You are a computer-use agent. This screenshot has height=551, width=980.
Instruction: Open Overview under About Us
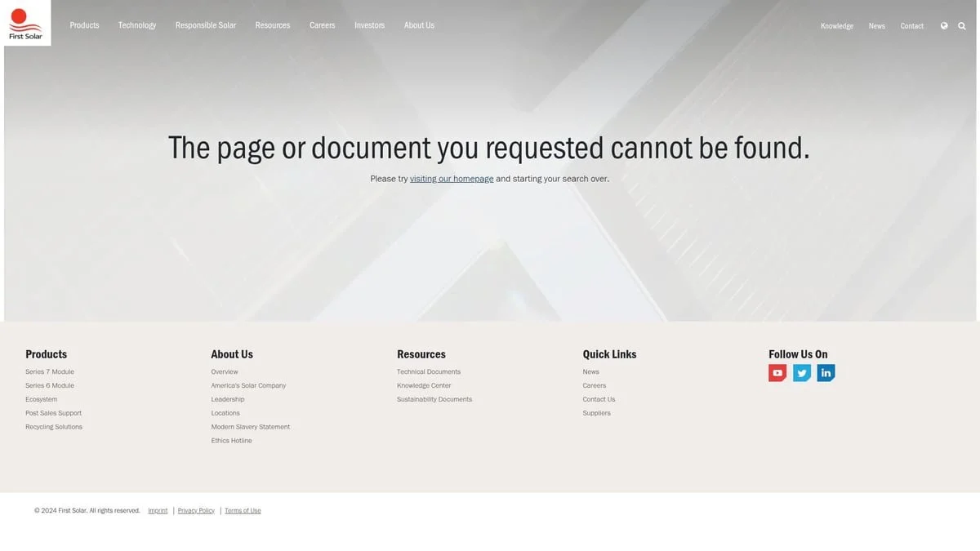pos(225,372)
